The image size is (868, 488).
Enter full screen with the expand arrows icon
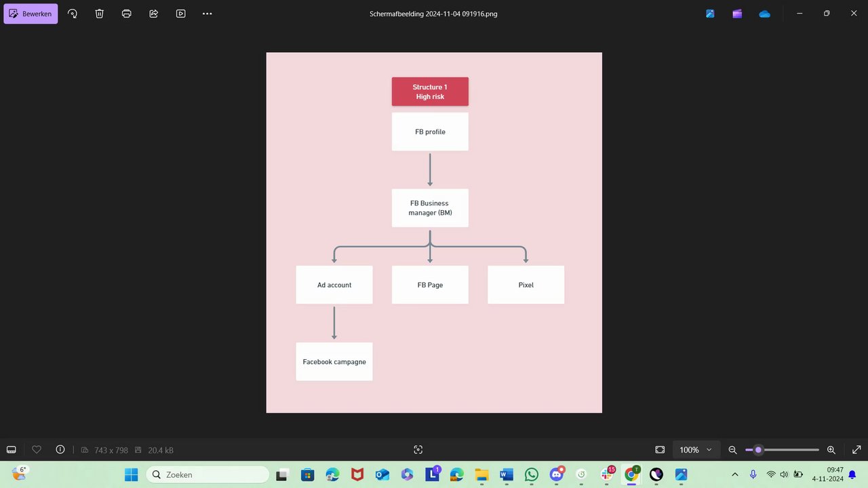point(856,450)
